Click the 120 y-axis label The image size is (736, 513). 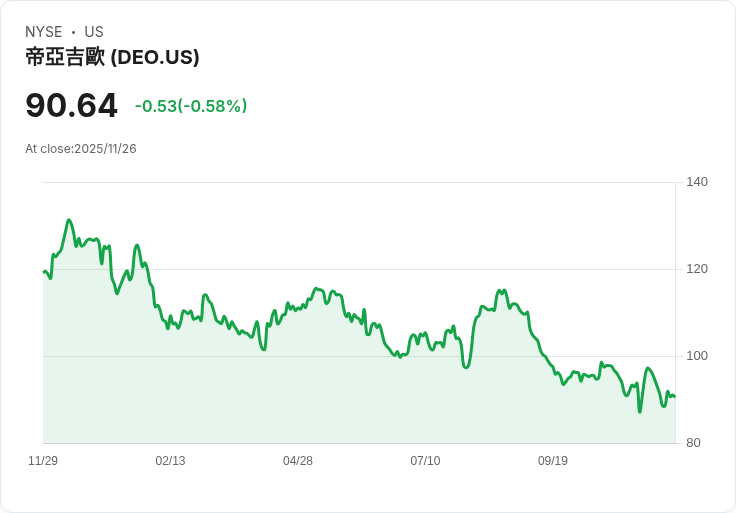pos(697,269)
